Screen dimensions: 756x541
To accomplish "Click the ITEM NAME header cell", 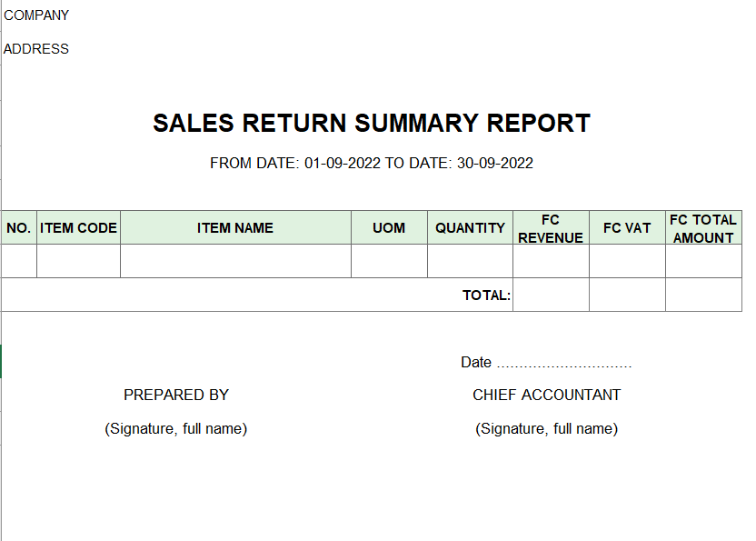I will 235,227.
